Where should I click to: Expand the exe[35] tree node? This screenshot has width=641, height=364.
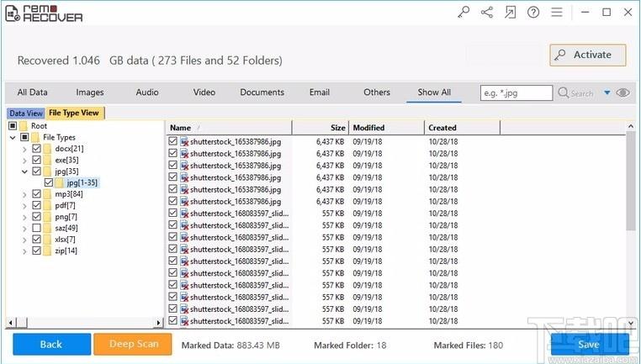point(24,161)
